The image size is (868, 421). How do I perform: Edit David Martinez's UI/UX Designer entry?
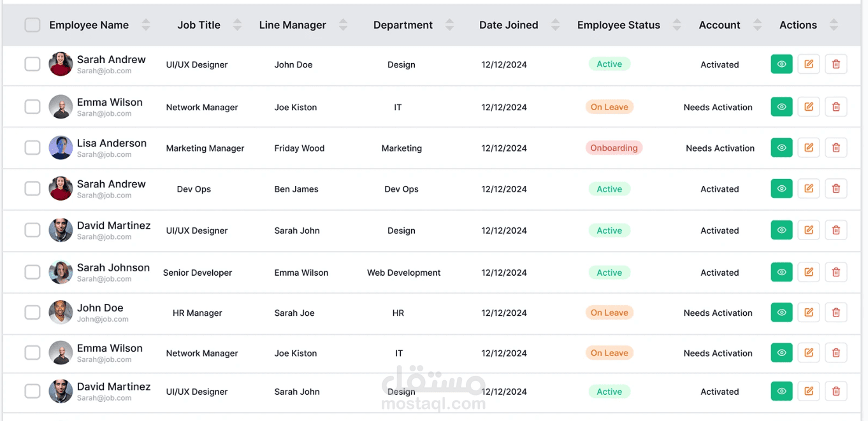tap(809, 230)
